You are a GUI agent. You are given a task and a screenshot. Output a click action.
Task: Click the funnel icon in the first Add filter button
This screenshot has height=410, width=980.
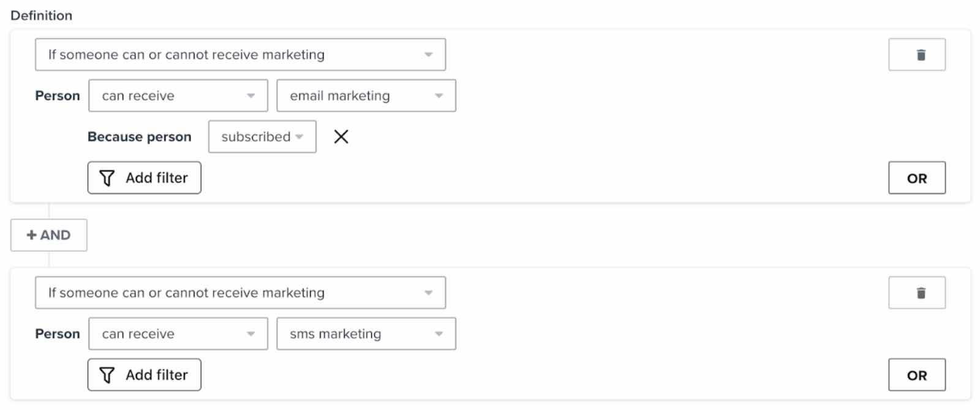coord(107,177)
